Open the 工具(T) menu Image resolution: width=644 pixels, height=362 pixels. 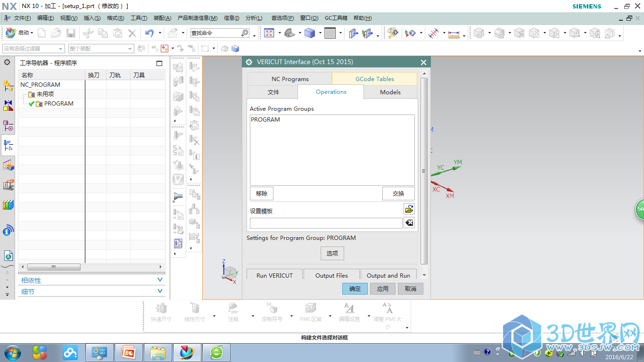pyautogui.click(x=139, y=18)
